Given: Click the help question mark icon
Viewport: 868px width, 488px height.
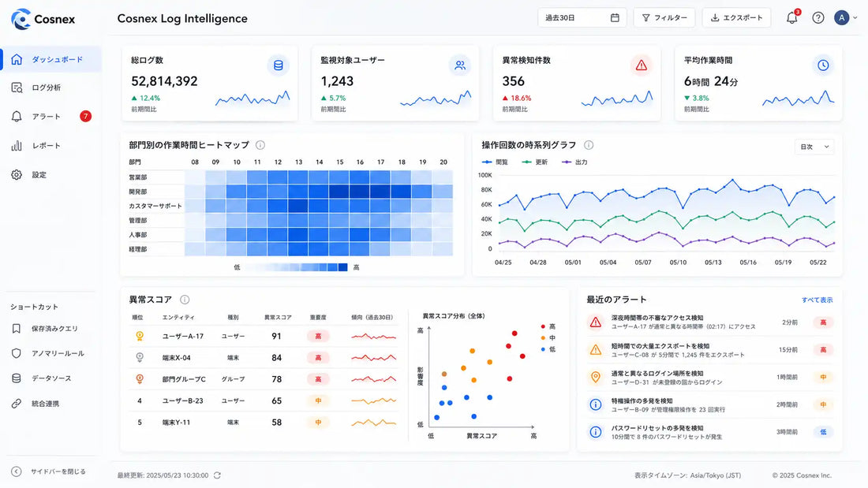Looking at the screenshot, I should coord(818,17).
